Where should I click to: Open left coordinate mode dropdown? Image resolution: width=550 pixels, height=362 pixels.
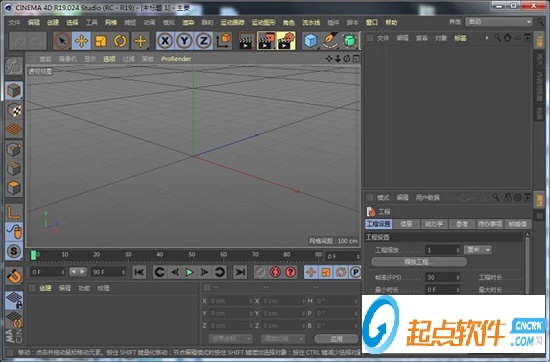click(230, 339)
